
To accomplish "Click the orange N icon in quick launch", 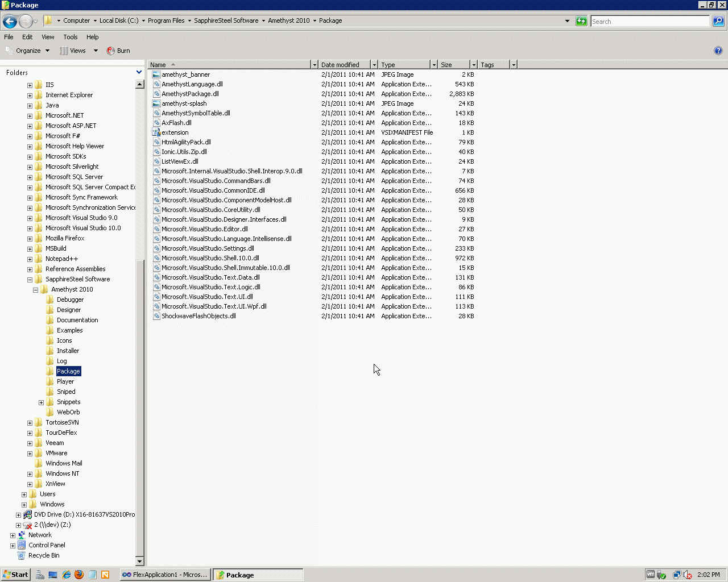I will click(105, 575).
